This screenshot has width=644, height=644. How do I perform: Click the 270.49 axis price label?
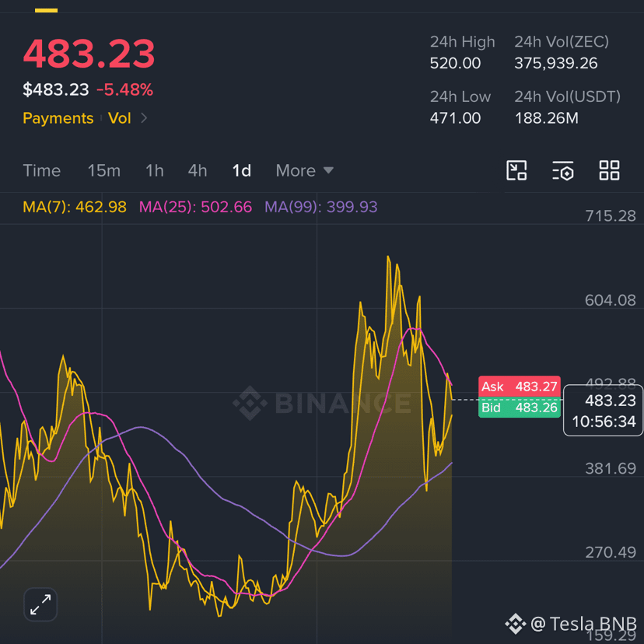611,552
